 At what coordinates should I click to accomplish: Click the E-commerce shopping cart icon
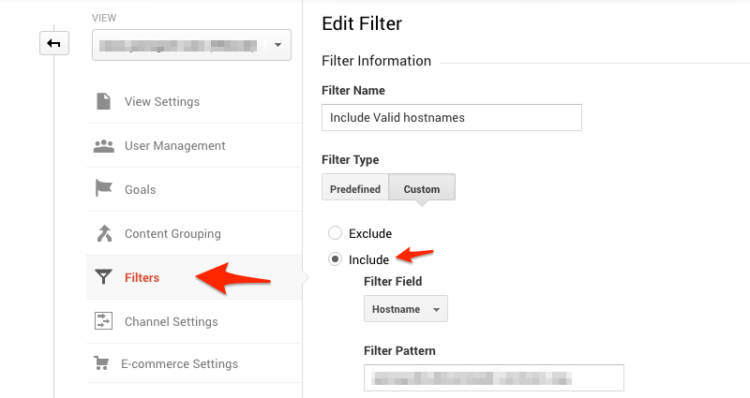coord(101,364)
